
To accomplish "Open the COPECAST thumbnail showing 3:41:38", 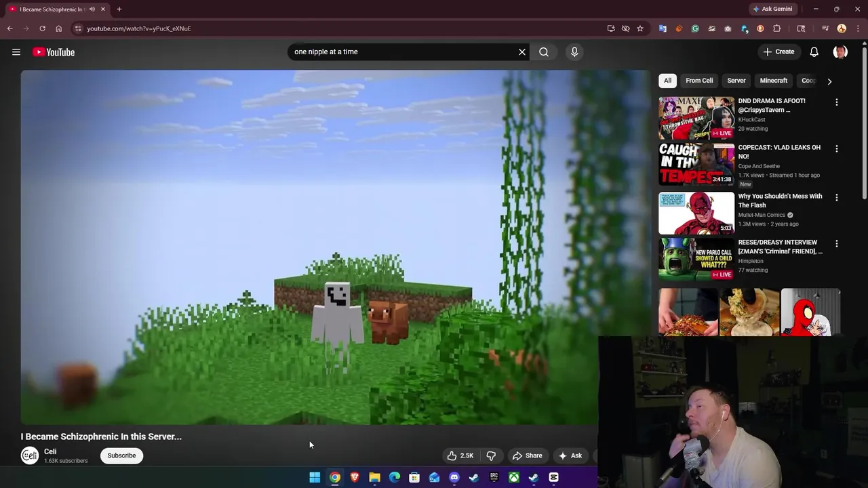I will pyautogui.click(x=696, y=164).
